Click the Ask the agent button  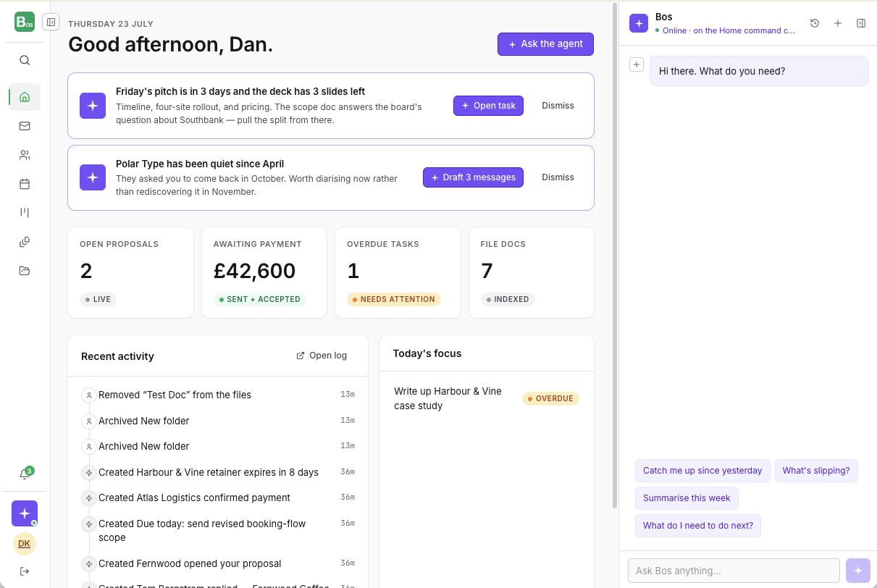(545, 44)
